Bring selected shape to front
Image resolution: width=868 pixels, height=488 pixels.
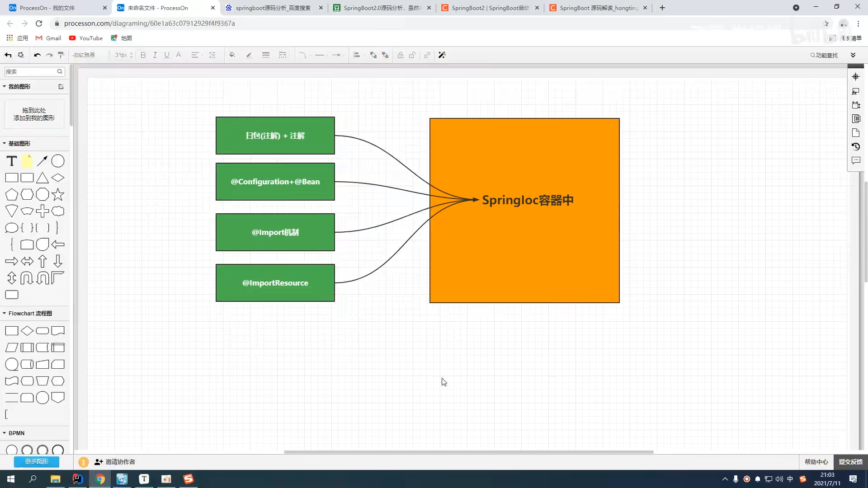pos(373,55)
